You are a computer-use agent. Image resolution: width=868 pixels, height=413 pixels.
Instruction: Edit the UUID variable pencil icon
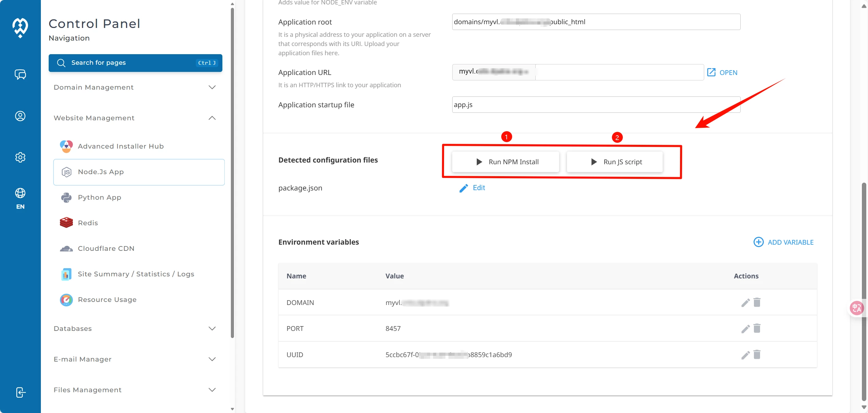coord(745,355)
